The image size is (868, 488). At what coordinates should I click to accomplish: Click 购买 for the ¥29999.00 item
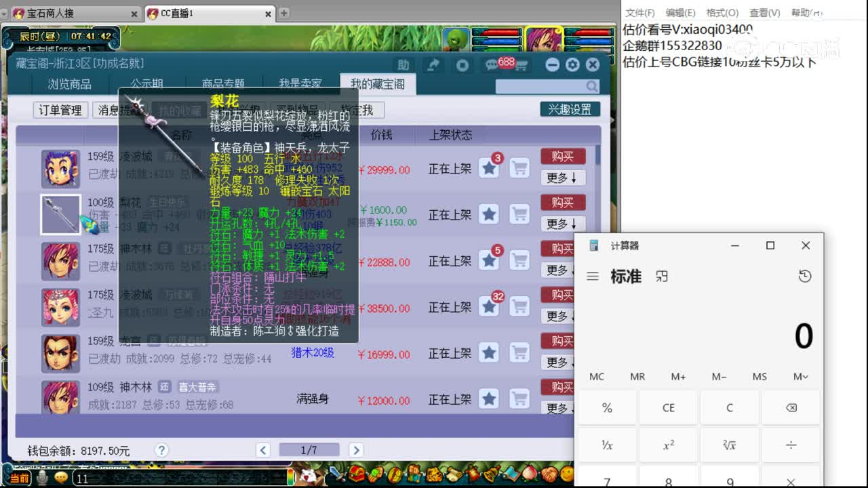pyautogui.click(x=563, y=156)
